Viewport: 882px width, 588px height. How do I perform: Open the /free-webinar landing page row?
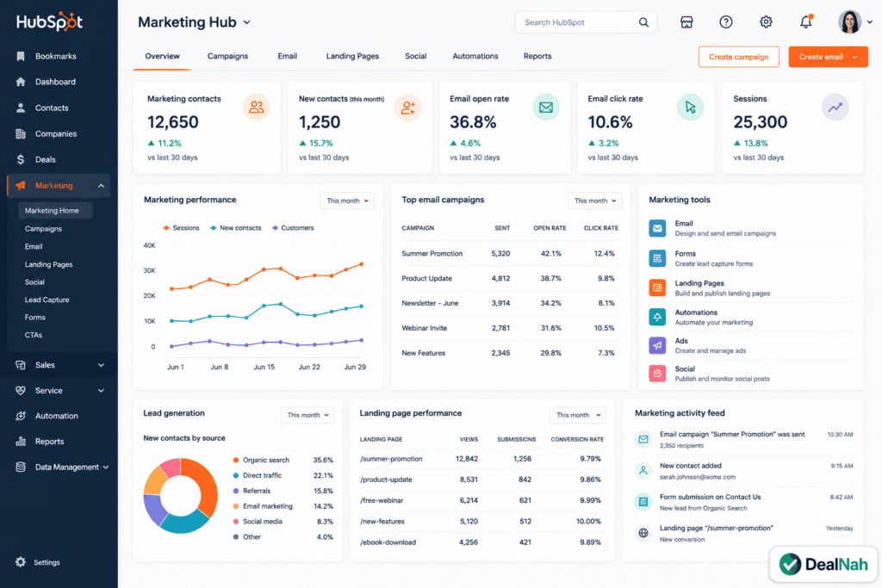(x=481, y=500)
